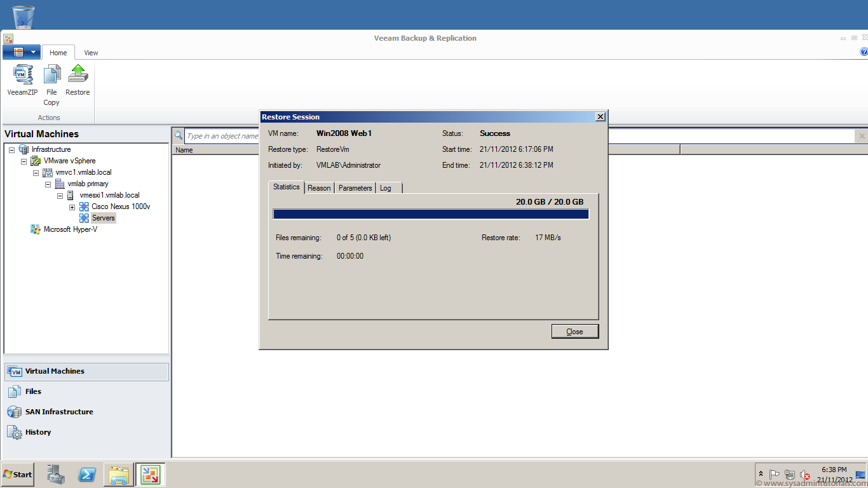Open the Virtual Machines navigation pane
The image size is (868, 488).
86,372
